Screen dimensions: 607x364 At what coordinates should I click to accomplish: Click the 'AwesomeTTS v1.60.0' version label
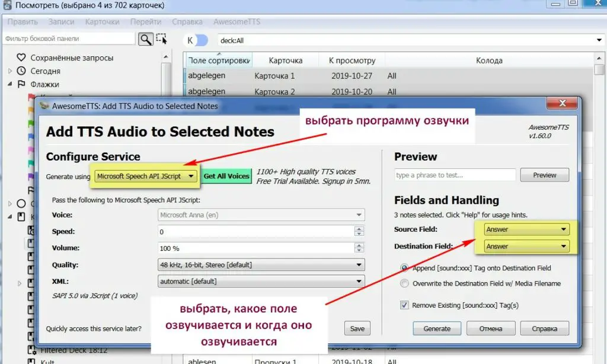click(x=548, y=131)
